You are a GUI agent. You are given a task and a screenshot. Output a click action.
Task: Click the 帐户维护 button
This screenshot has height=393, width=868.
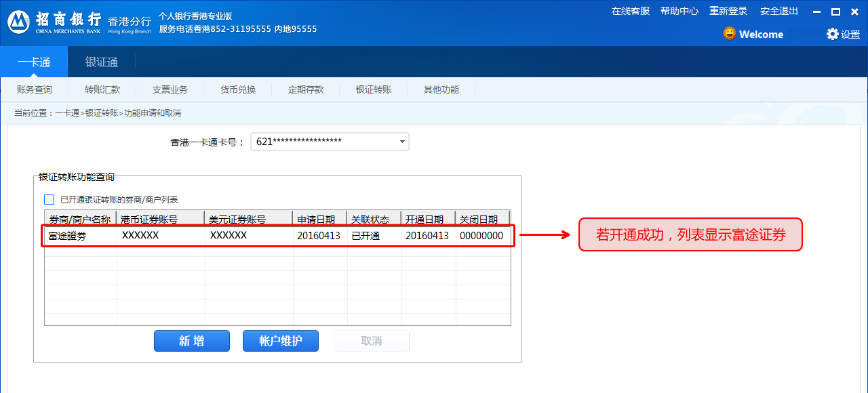click(x=281, y=341)
